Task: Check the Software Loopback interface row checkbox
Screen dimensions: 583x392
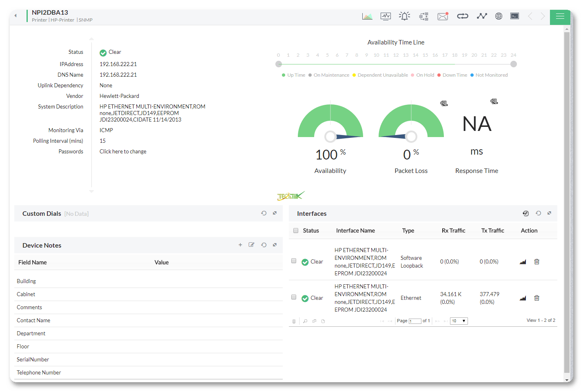Action: [x=294, y=261]
